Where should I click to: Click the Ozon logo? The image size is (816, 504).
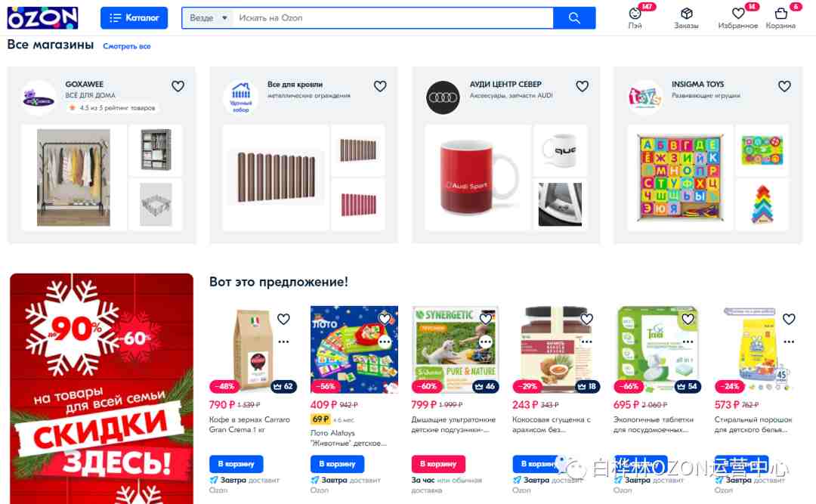(42, 17)
